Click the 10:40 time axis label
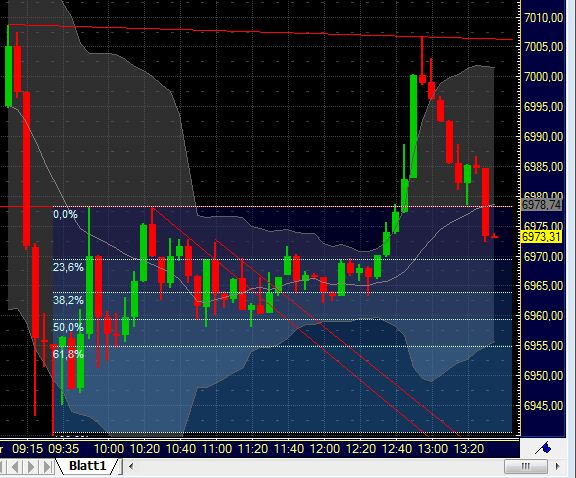This screenshot has height=478, width=576. point(181,449)
